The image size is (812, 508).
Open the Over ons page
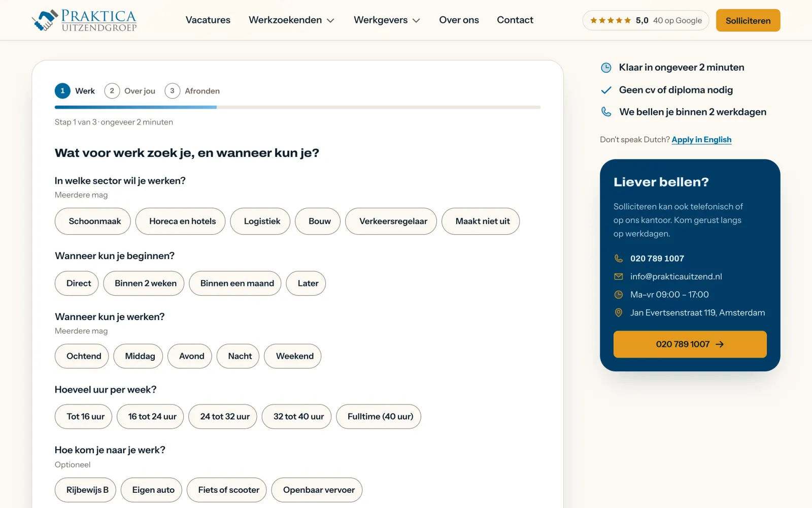coord(459,20)
